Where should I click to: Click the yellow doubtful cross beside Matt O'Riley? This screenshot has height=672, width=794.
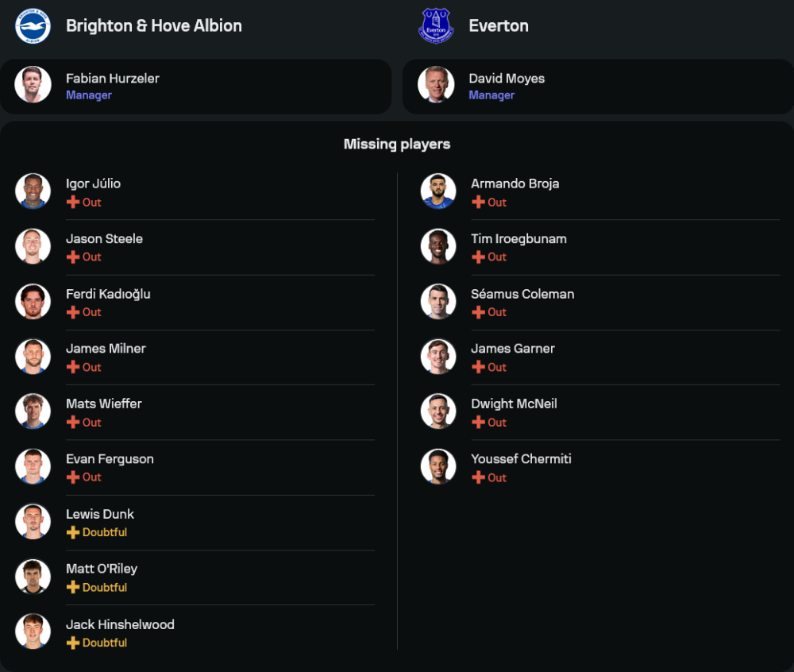(73, 588)
